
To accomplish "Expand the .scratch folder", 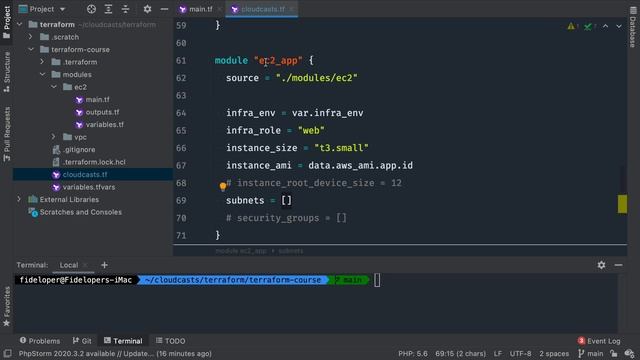I will 31,37.
